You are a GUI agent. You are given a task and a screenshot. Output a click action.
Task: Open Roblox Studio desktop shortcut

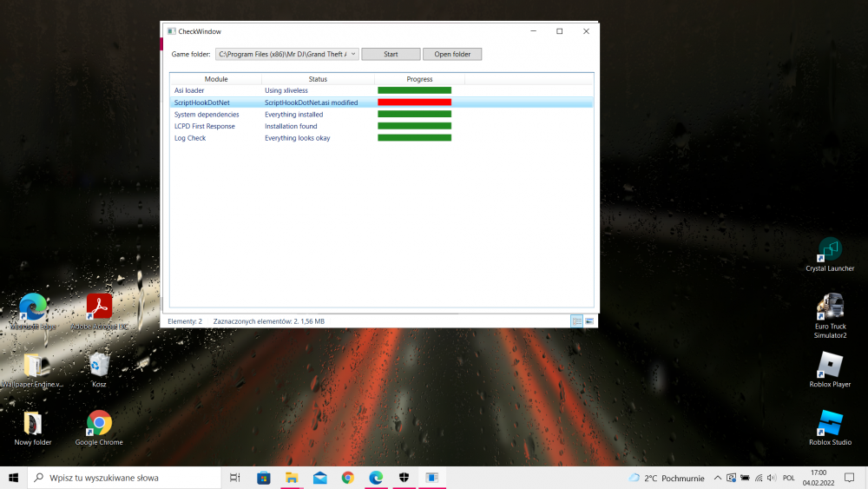(830, 427)
